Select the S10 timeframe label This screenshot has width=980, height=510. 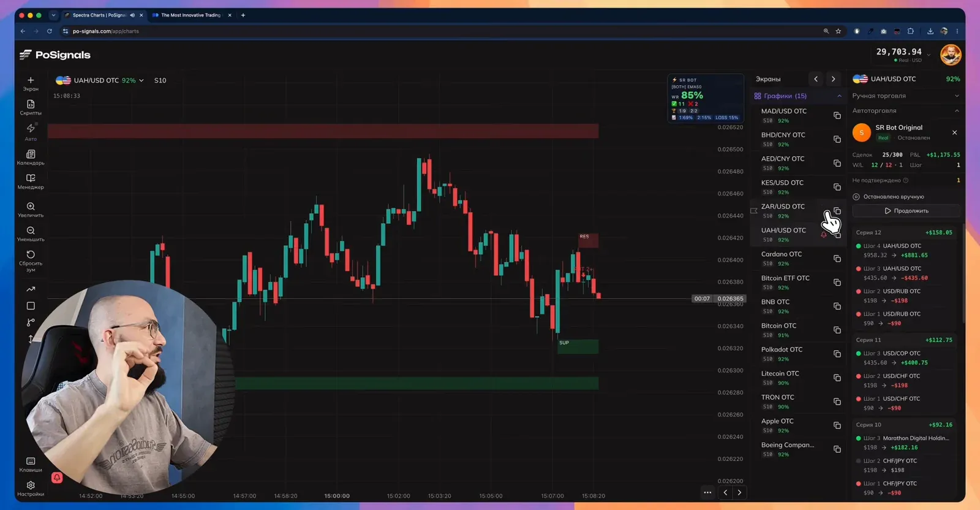pyautogui.click(x=160, y=80)
